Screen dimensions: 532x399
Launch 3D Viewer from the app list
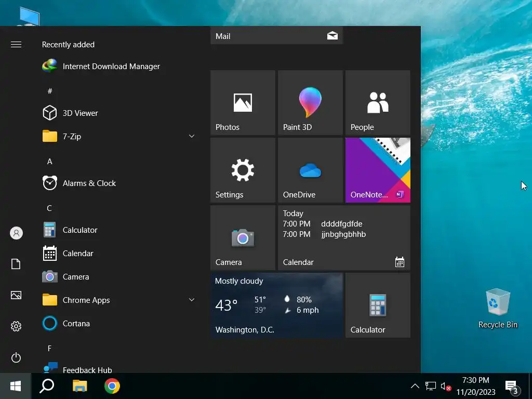click(x=119, y=113)
